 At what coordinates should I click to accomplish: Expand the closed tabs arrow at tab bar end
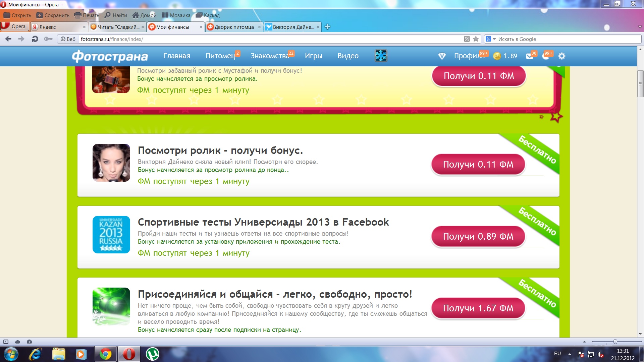pyautogui.click(x=640, y=27)
